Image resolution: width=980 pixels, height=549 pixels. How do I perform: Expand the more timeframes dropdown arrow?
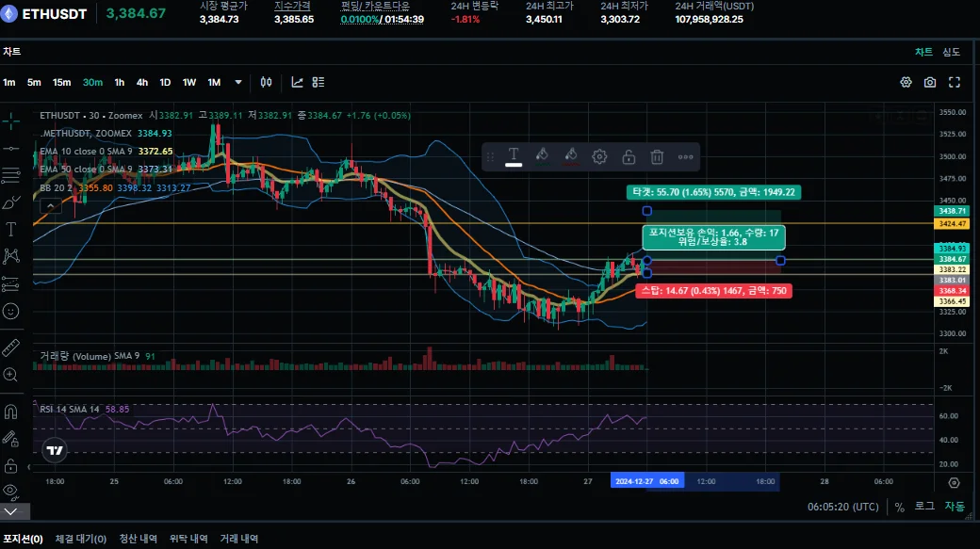238,83
